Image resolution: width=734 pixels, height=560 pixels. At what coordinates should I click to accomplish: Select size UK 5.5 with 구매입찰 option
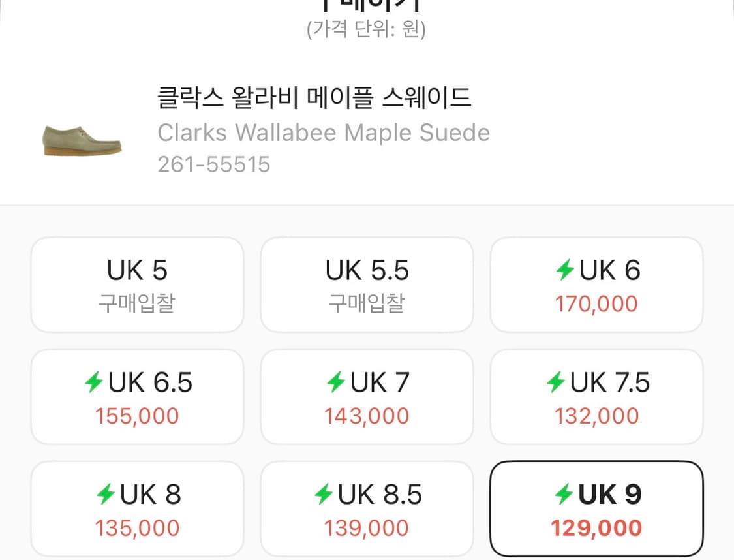point(366,284)
